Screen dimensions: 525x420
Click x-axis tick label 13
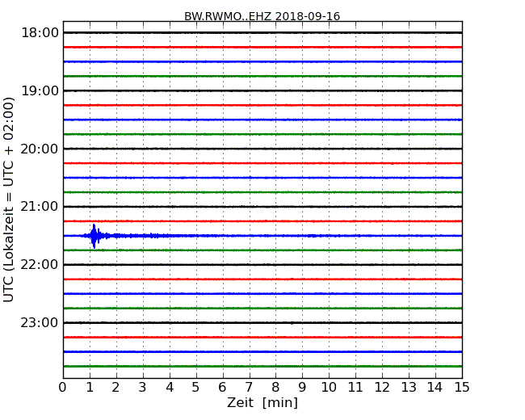(x=409, y=388)
